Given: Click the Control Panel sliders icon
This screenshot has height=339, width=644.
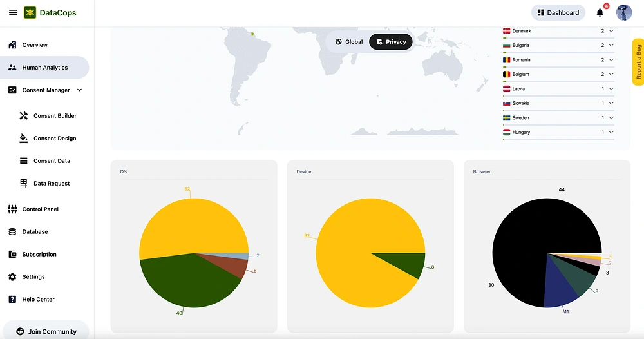Looking at the screenshot, I should (12, 209).
